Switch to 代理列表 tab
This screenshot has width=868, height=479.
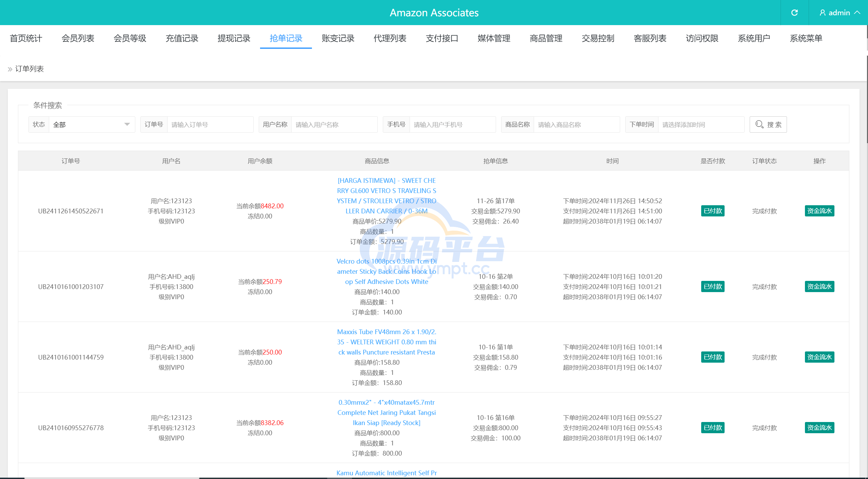[390, 38]
